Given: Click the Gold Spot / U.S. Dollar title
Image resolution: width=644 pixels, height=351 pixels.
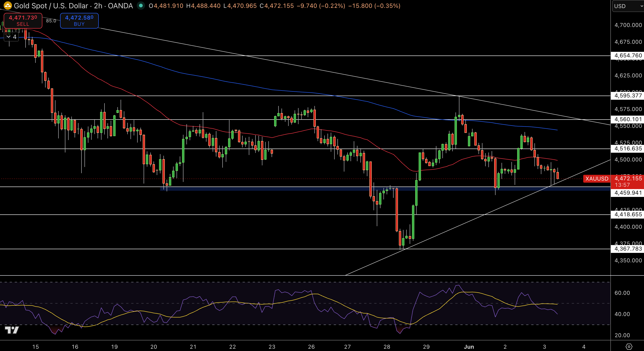Looking at the screenshot, I should click(51, 6).
